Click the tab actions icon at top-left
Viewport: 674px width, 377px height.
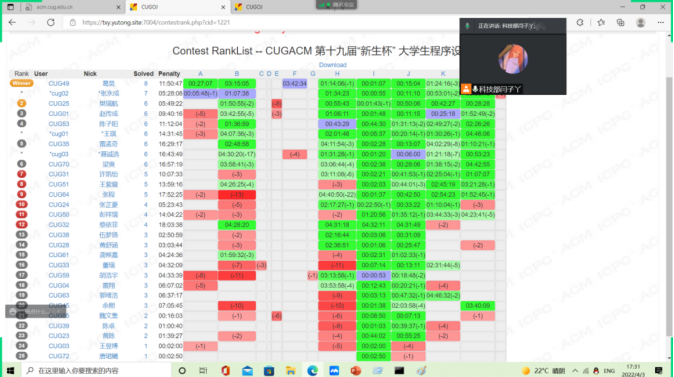click(10, 7)
